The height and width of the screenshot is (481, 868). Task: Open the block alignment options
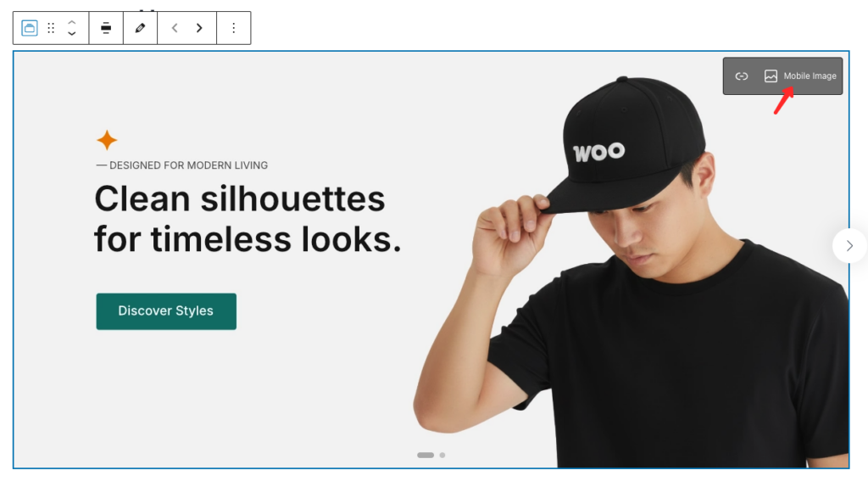(106, 28)
